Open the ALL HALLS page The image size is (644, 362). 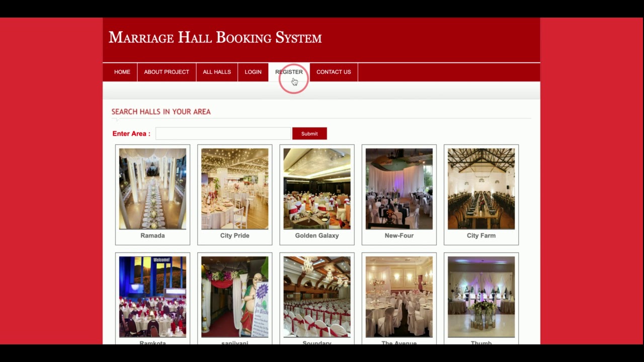(x=217, y=72)
